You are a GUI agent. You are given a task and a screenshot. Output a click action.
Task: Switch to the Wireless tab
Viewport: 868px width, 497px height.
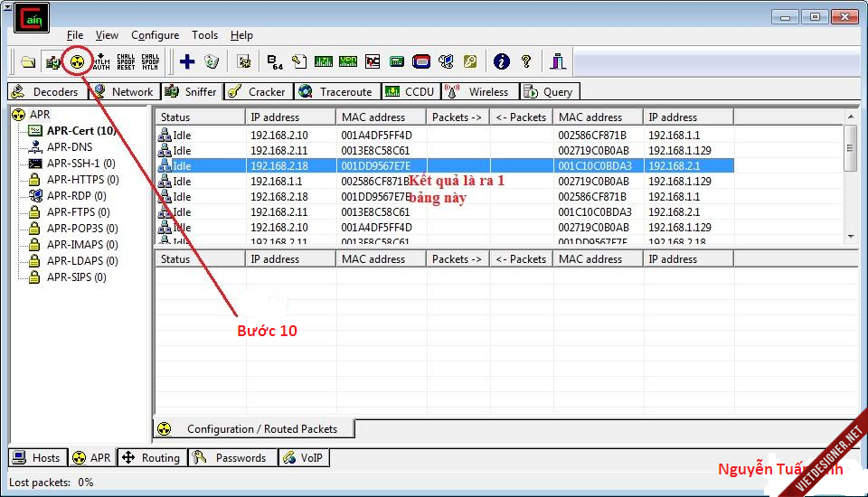tap(480, 92)
